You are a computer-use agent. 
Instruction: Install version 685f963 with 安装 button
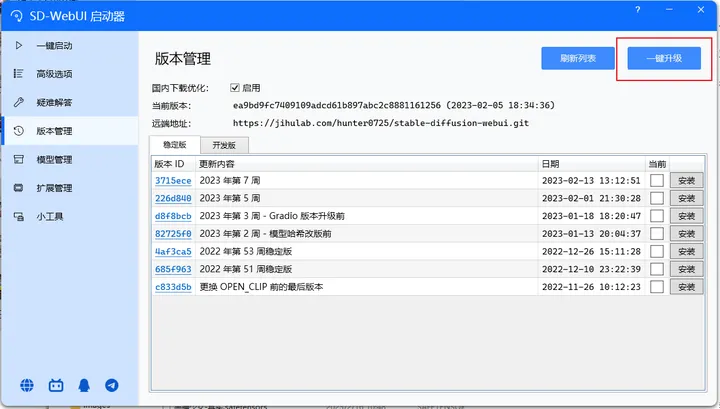(x=686, y=269)
